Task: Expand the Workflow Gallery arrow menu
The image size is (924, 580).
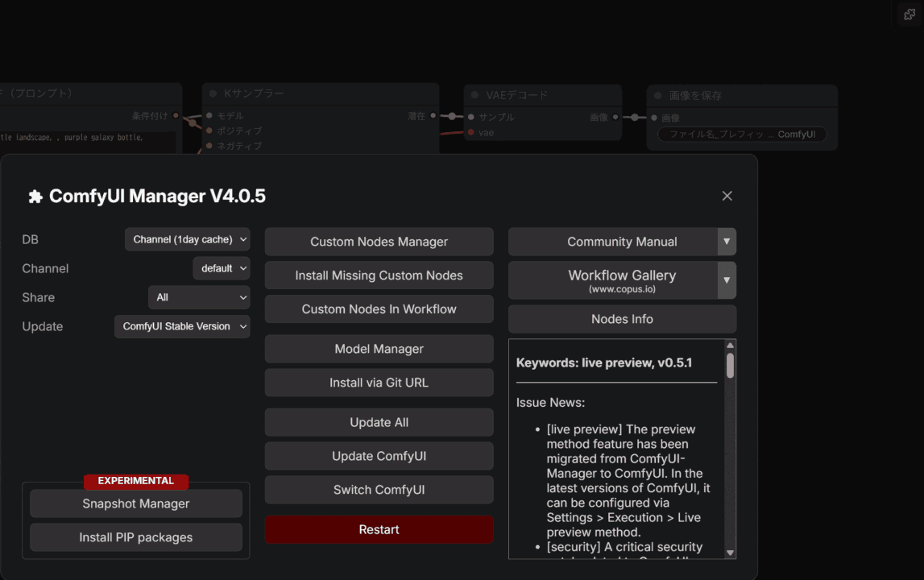Action: pos(727,280)
